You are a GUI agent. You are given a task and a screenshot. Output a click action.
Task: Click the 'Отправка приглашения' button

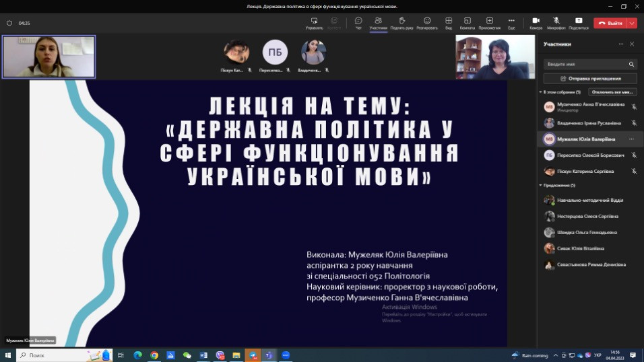click(x=589, y=78)
